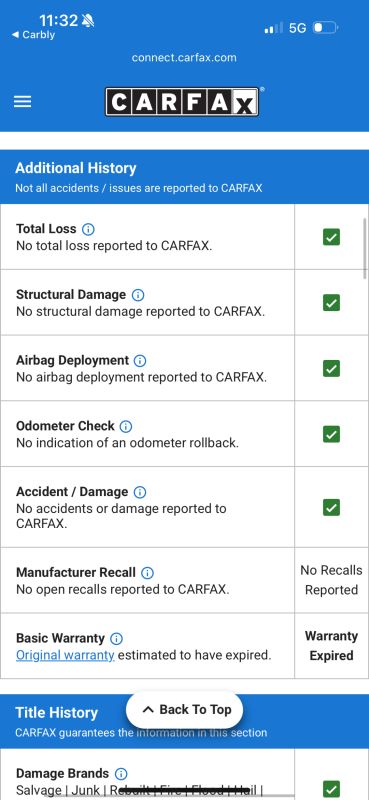The height and width of the screenshot is (800, 369).
Task: Open Structural Damage info icon
Action: (x=138, y=295)
